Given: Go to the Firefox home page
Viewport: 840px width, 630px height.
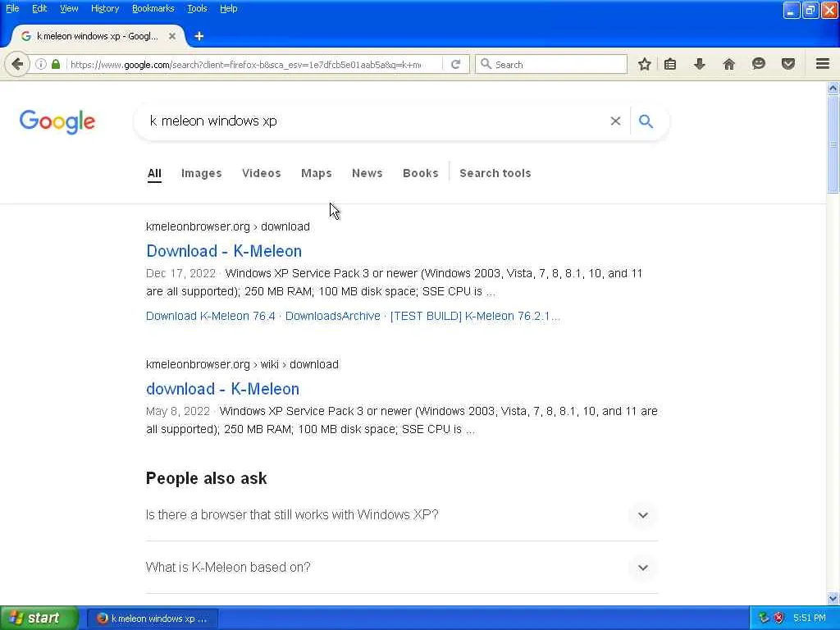Looking at the screenshot, I should coord(728,64).
